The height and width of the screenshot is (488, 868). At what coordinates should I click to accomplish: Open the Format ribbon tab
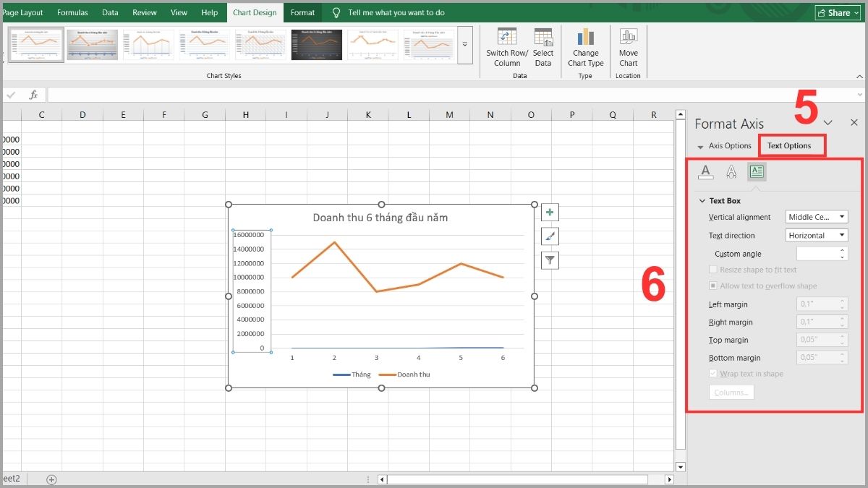[302, 12]
